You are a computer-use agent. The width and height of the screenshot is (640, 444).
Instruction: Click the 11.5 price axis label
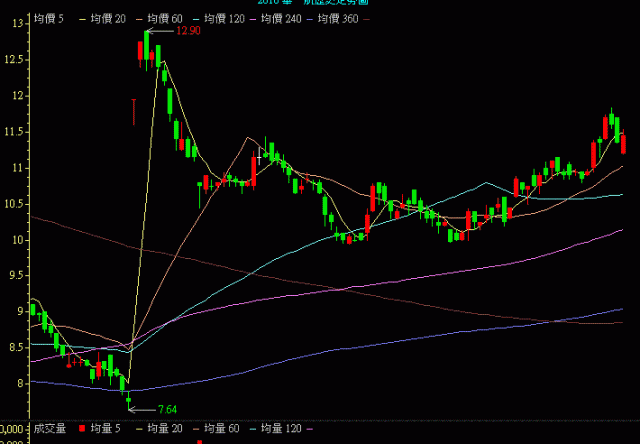15,132
